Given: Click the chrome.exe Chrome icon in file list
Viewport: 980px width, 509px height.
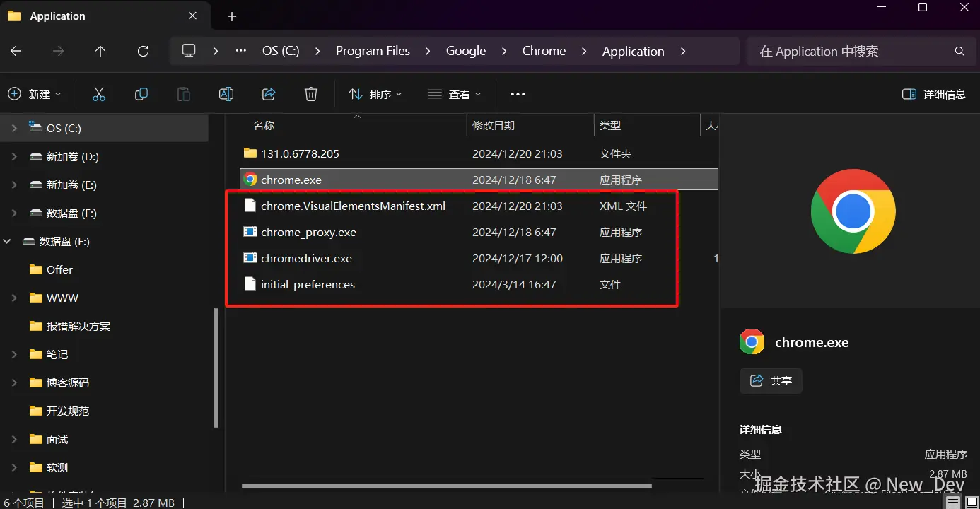Looking at the screenshot, I should 250,180.
